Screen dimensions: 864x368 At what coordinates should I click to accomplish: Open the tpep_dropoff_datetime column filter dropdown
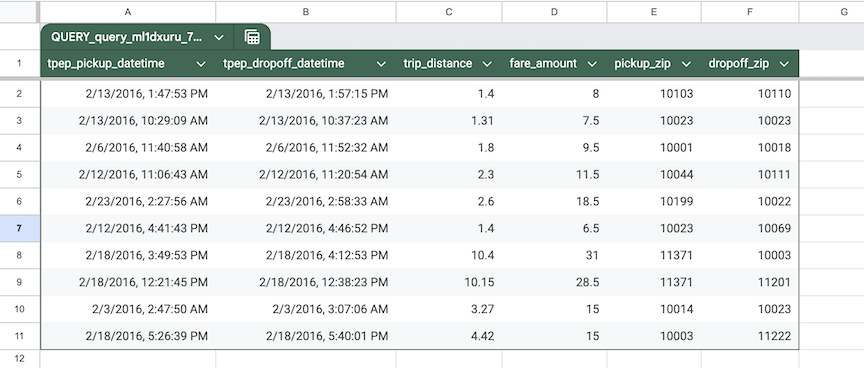pos(381,64)
